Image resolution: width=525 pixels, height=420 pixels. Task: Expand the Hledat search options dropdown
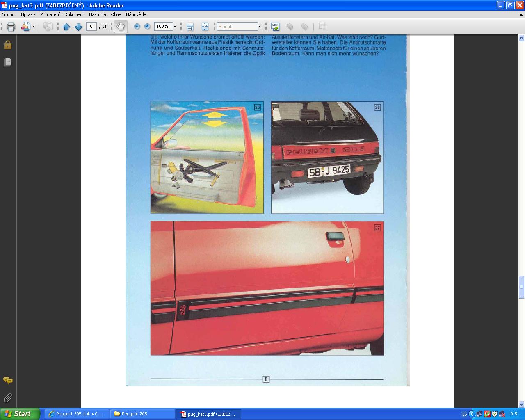tap(260, 27)
